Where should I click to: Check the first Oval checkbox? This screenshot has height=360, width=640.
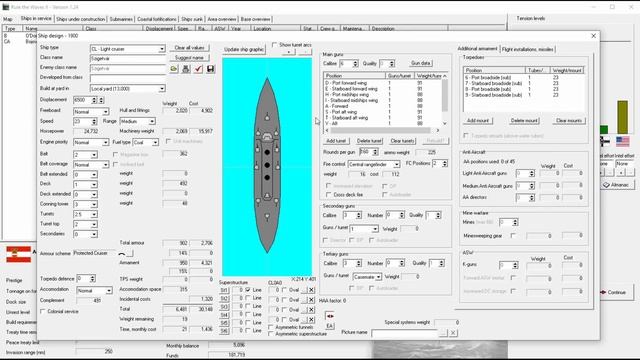point(284,290)
